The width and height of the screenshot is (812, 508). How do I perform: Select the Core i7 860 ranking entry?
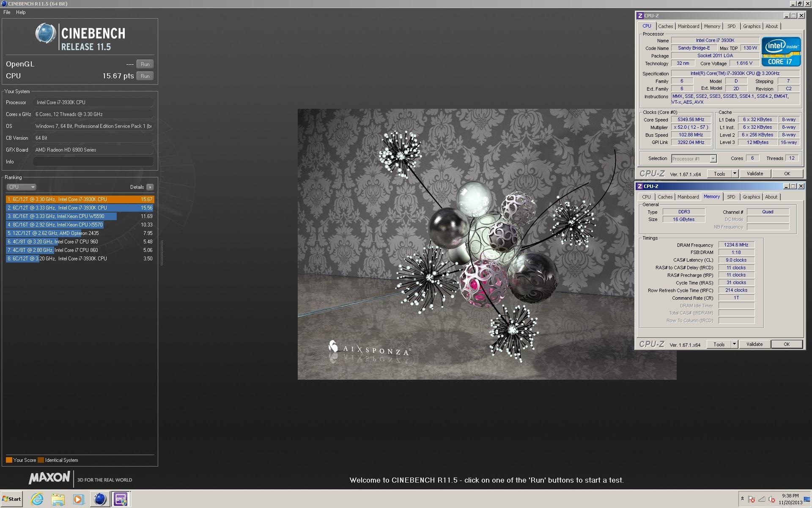tap(80, 250)
